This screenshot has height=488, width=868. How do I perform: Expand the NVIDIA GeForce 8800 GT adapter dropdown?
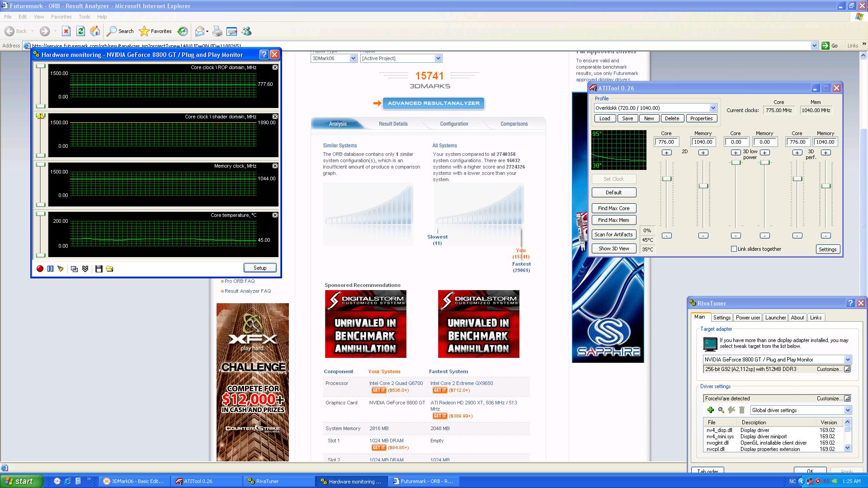847,360
